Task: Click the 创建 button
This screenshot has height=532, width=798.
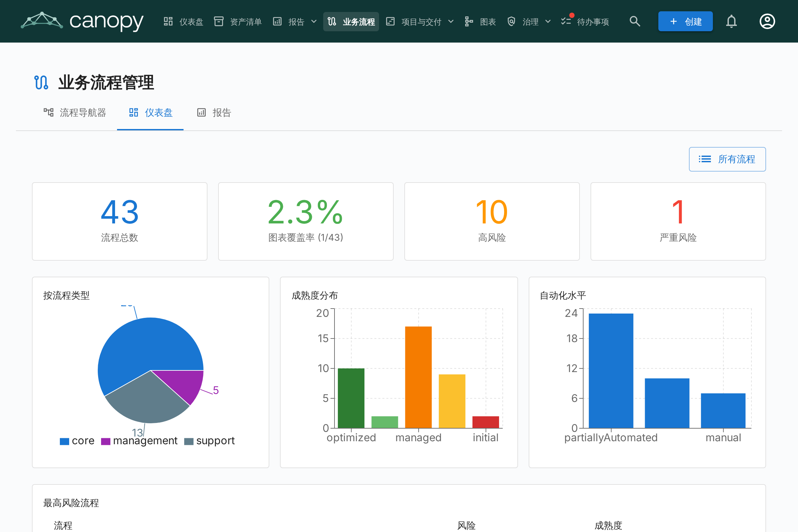Action: (x=685, y=21)
